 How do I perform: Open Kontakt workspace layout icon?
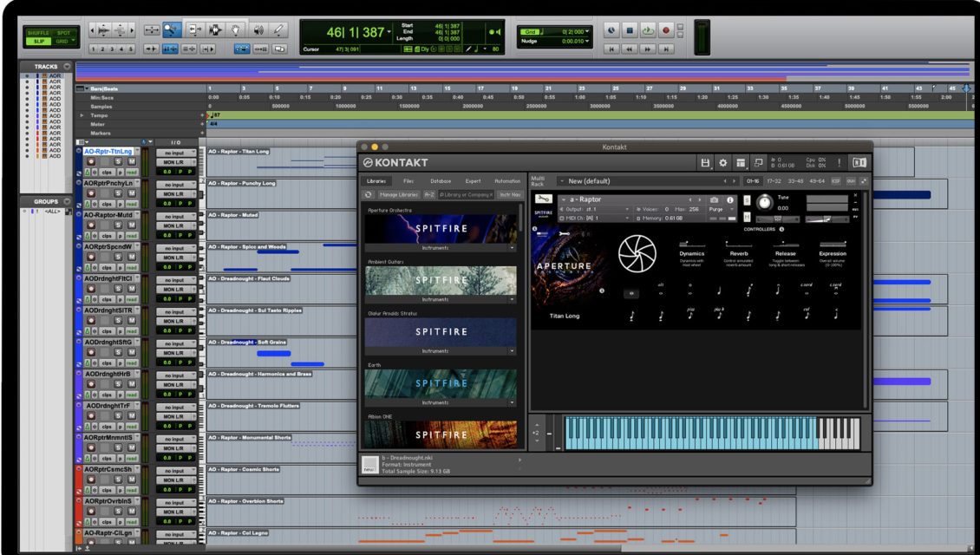tap(741, 162)
